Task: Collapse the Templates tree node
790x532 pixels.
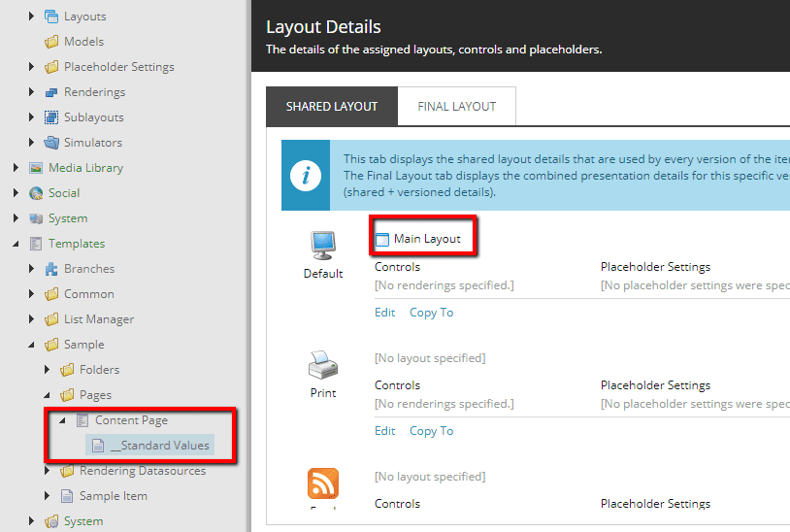Action: tap(16, 244)
